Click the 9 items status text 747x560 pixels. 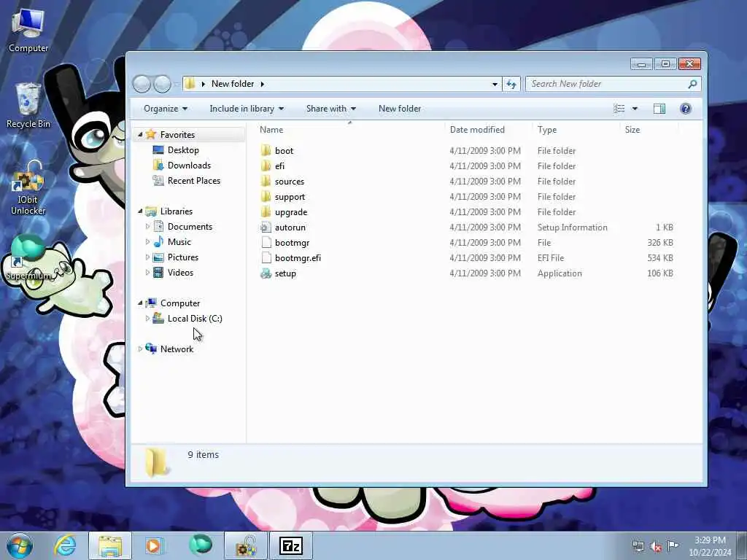(x=203, y=455)
